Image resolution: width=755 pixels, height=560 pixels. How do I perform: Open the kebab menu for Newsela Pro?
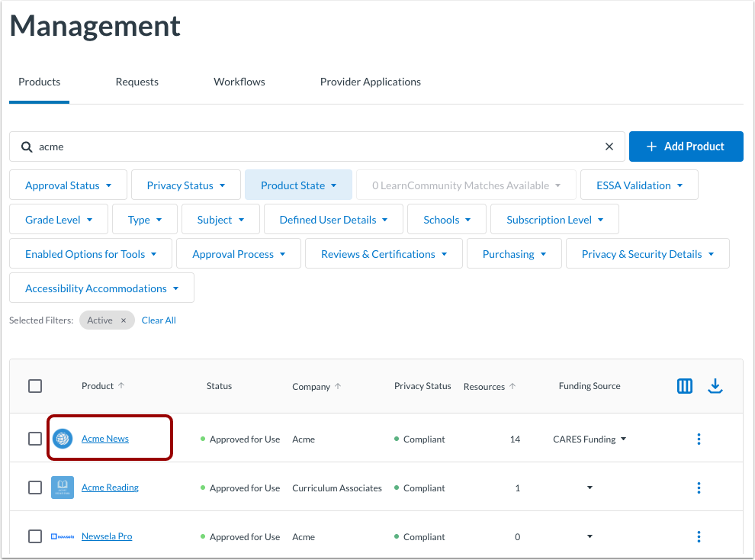click(699, 536)
